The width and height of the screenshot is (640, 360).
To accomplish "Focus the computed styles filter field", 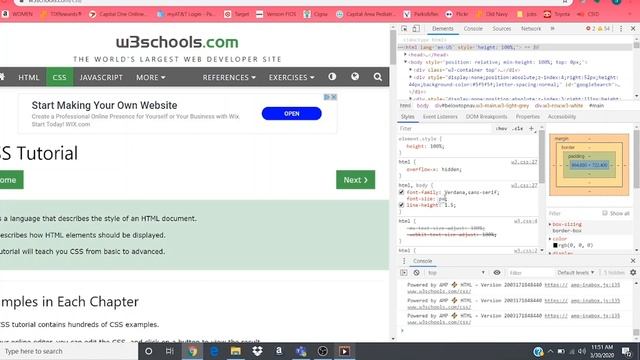I will point(573,213).
